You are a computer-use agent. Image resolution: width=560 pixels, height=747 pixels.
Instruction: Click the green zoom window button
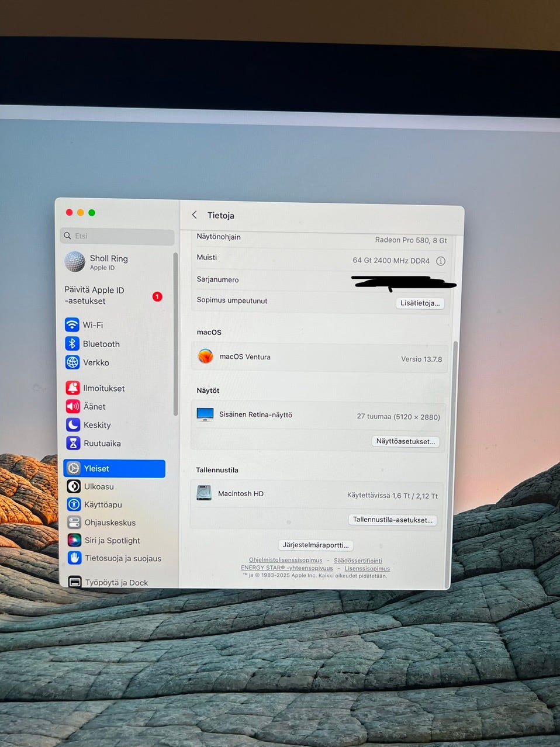pos(92,213)
